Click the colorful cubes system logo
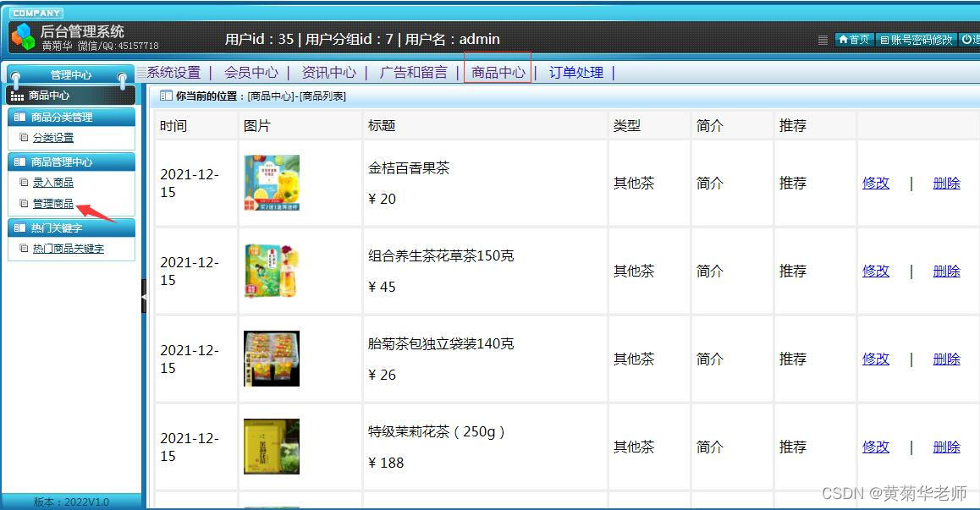 click(x=23, y=36)
